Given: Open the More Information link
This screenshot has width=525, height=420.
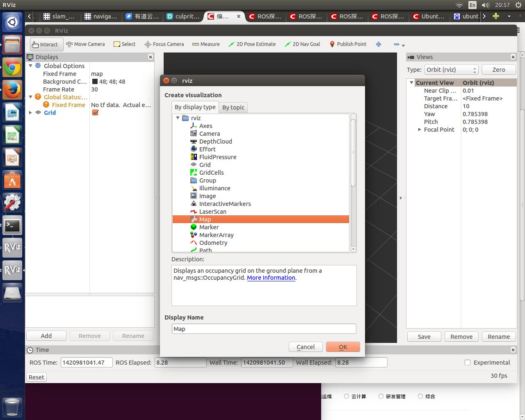Looking at the screenshot, I should [x=271, y=278].
